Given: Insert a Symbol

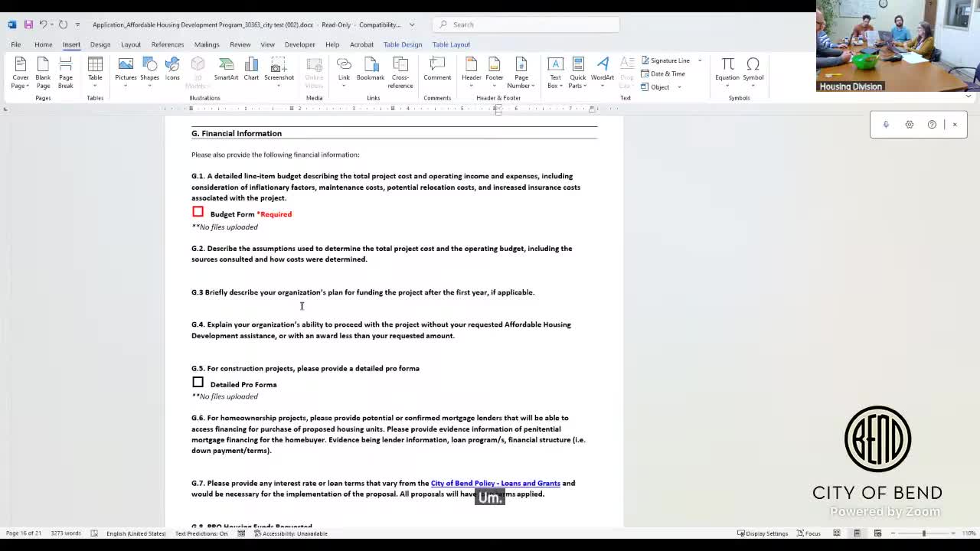Looking at the screenshot, I should [x=753, y=73].
